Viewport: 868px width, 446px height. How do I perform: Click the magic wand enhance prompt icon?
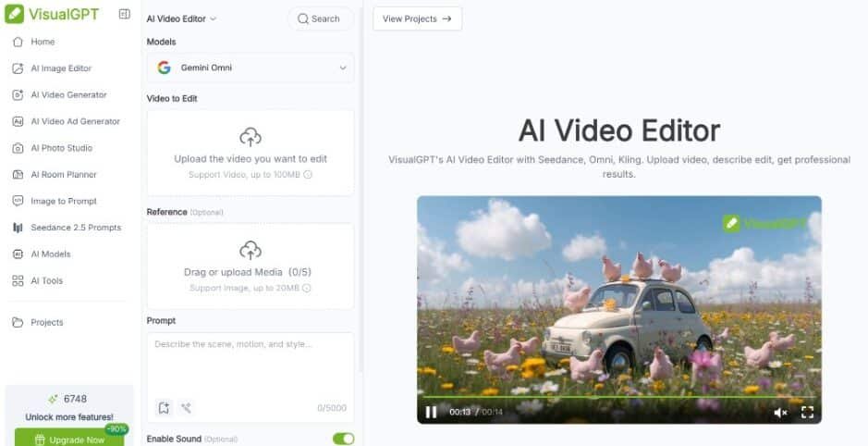(186, 408)
